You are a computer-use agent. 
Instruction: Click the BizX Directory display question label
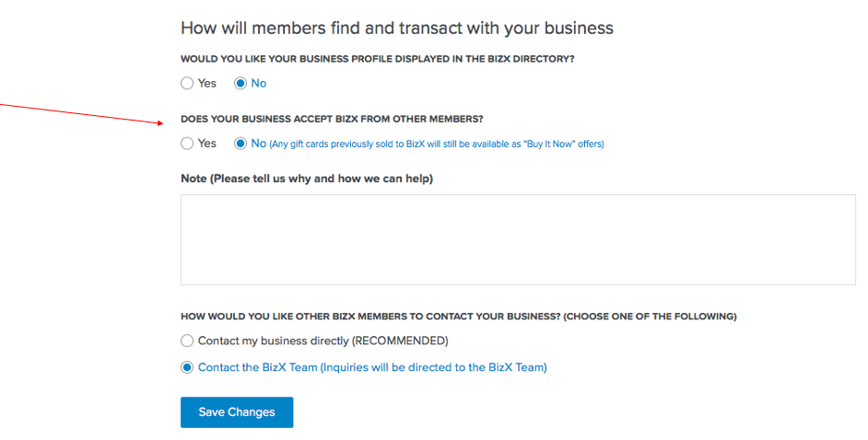(378, 59)
